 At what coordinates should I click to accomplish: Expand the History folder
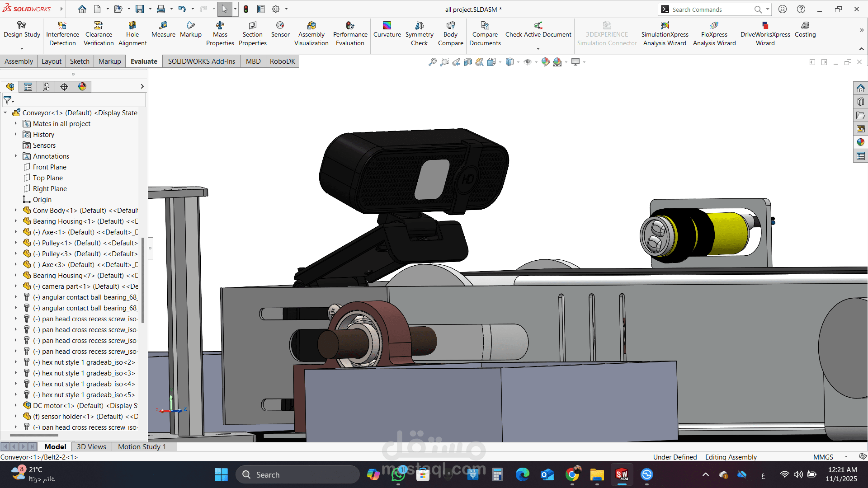coord(15,134)
